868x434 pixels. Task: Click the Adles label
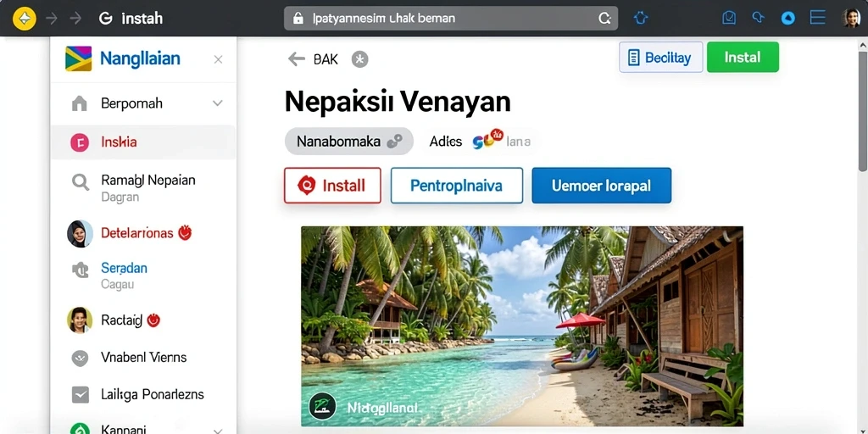pyautogui.click(x=446, y=142)
